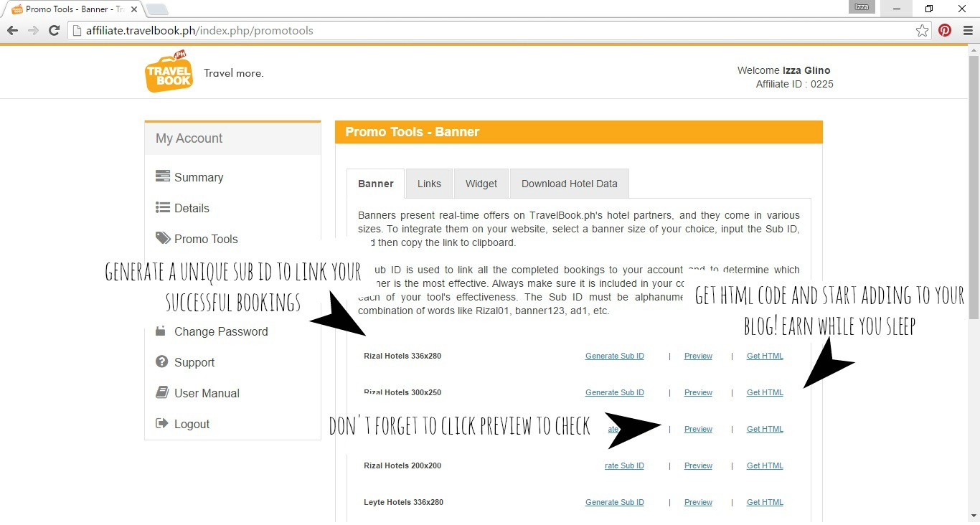Click the page scrollbar up arrow
The image size is (980, 525).
[x=974, y=49]
